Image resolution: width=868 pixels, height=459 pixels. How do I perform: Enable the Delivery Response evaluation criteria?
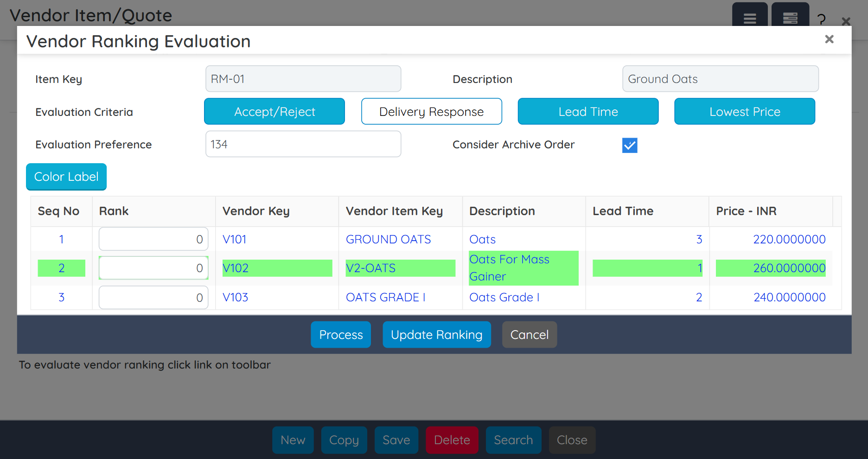(x=431, y=111)
